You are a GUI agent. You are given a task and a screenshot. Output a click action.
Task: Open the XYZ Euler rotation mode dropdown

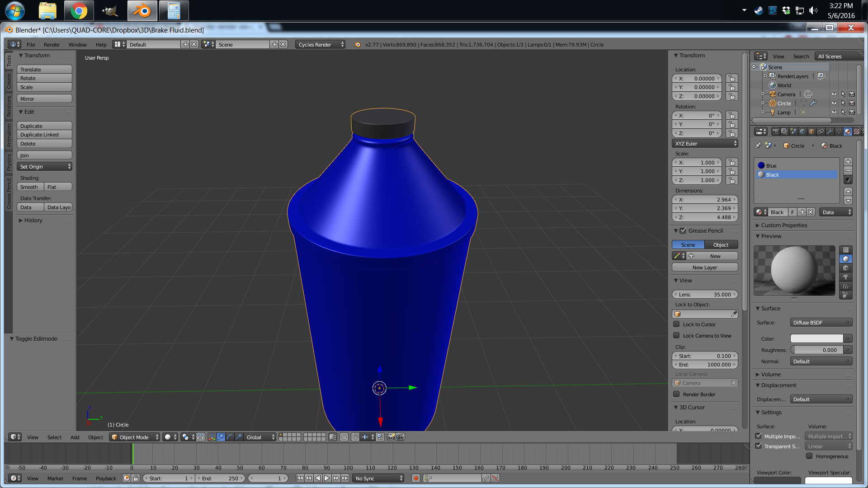[x=705, y=143]
